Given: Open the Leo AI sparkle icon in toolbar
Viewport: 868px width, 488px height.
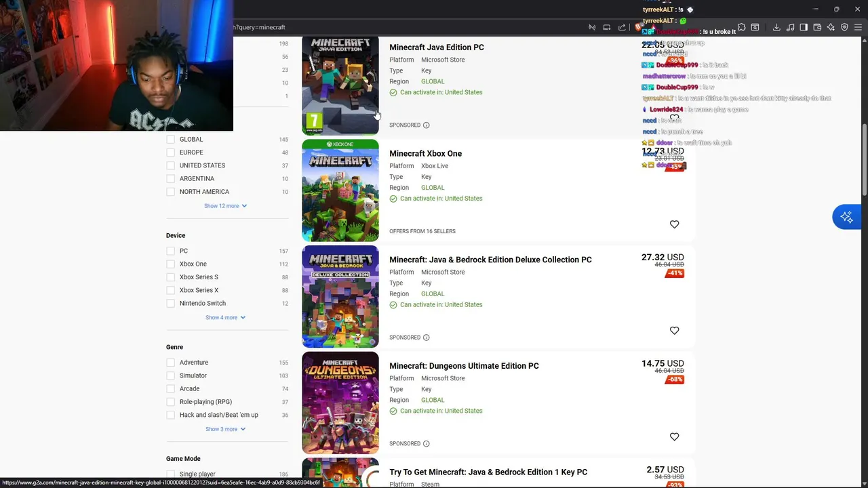Looking at the screenshot, I should (831, 27).
